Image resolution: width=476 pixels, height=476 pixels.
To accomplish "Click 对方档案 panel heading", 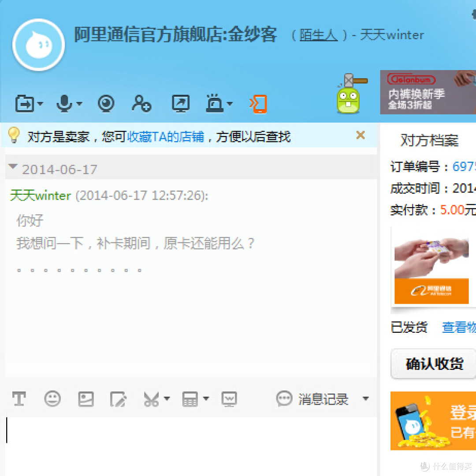I will coord(429,140).
